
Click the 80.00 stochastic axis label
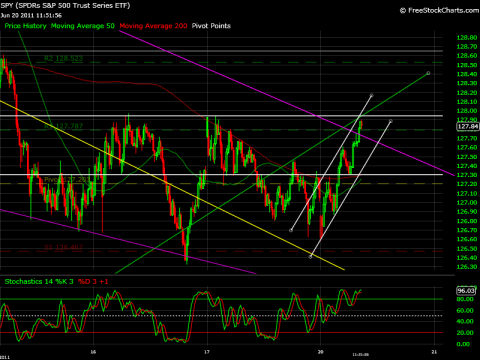pos(464,299)
